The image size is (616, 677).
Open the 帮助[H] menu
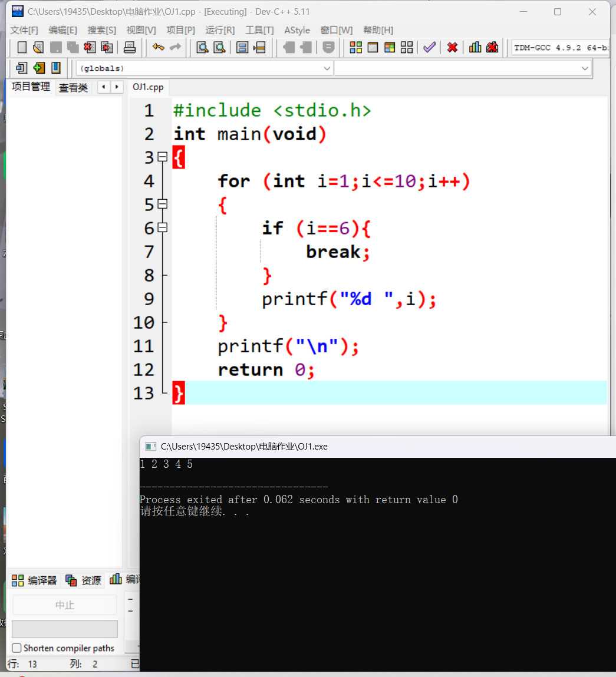tap(378, 30)
